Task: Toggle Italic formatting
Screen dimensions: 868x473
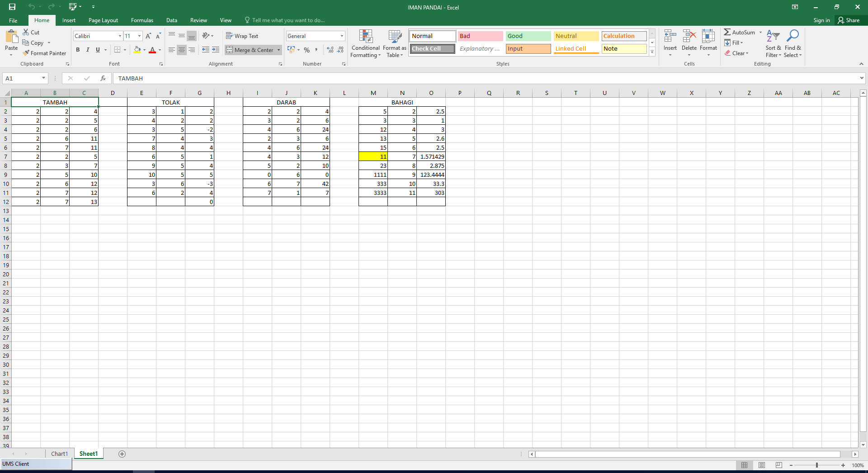Action: coord(88,50)
